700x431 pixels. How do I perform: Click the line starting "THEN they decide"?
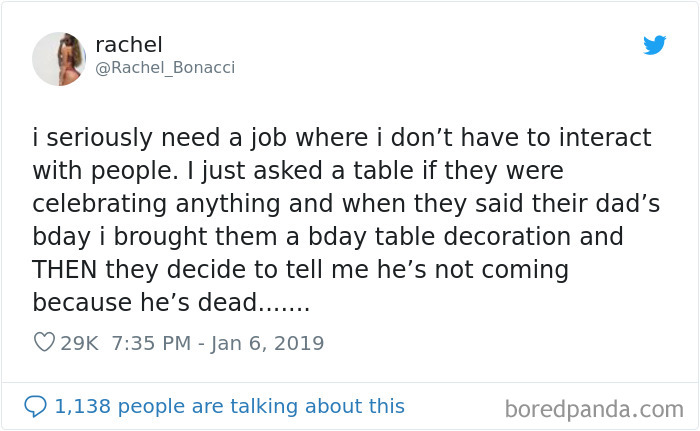click(x=300, y=269)
